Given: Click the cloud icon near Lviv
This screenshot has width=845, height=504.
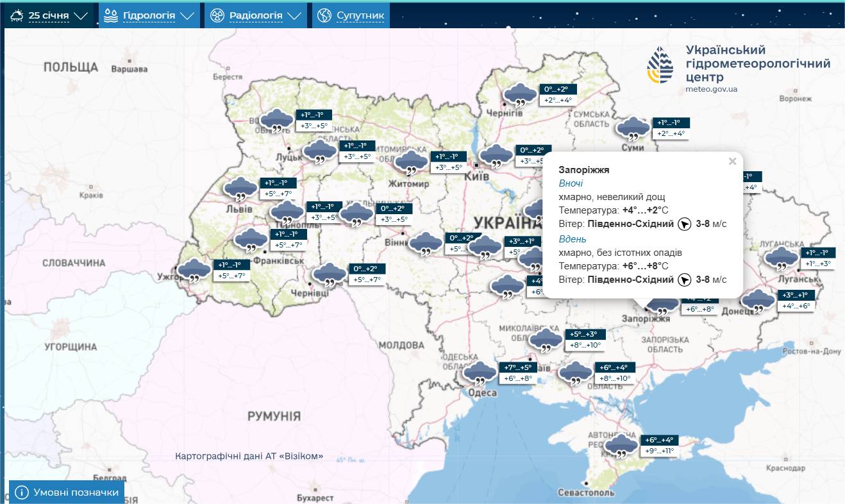Looking at the screenshot, I should [240, 189].
